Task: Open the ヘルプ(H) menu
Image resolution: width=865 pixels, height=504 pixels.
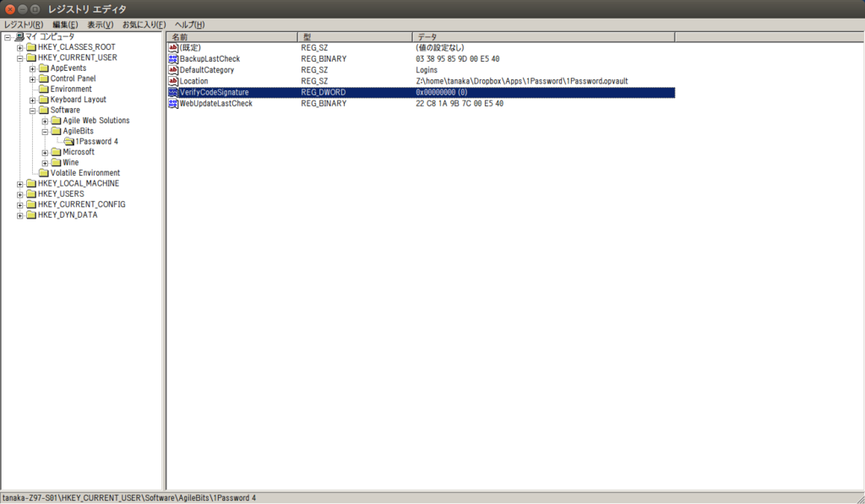Action: 190,24
